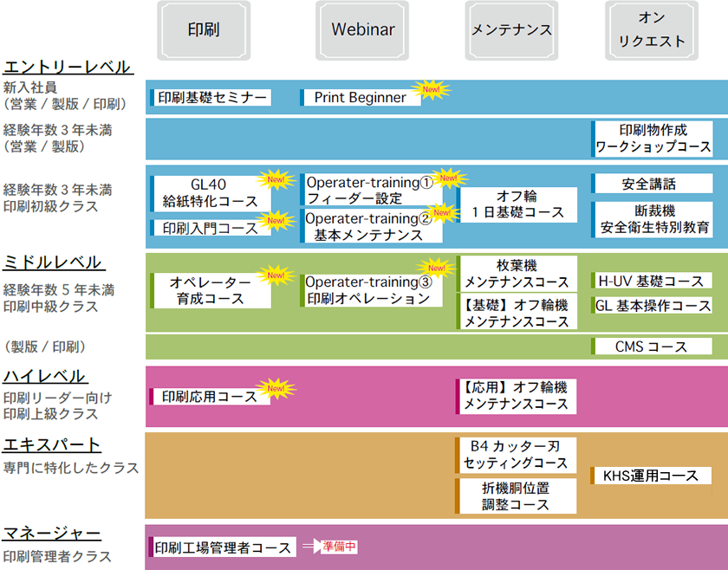
Task: Click the 印刷リーダー向け label
Action: point(57,398)
